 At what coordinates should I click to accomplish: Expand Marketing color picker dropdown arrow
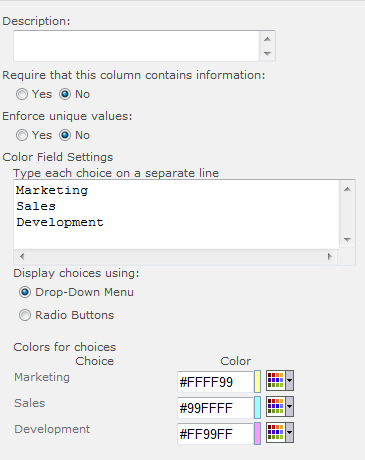pyautogui.click(x=290, y=380)
